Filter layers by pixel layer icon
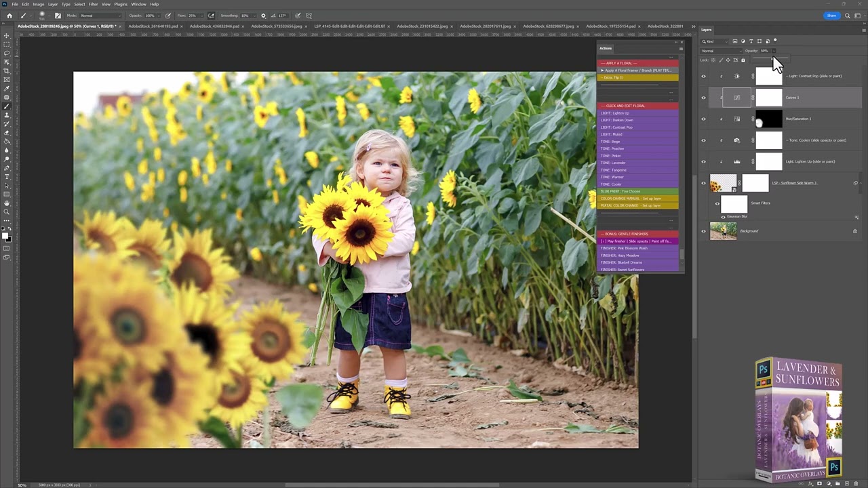The image size is (868, 488). point(735,41)
